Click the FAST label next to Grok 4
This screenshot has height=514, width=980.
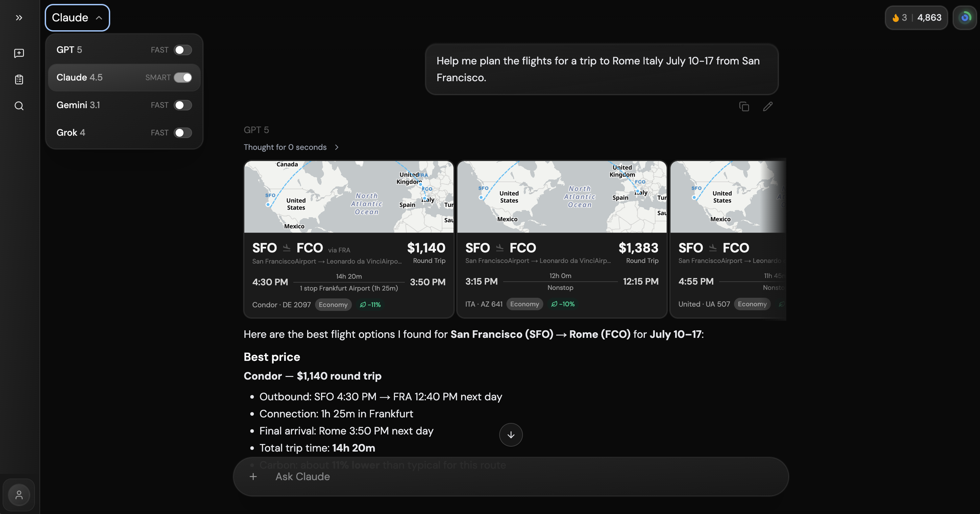coord(159,133)
